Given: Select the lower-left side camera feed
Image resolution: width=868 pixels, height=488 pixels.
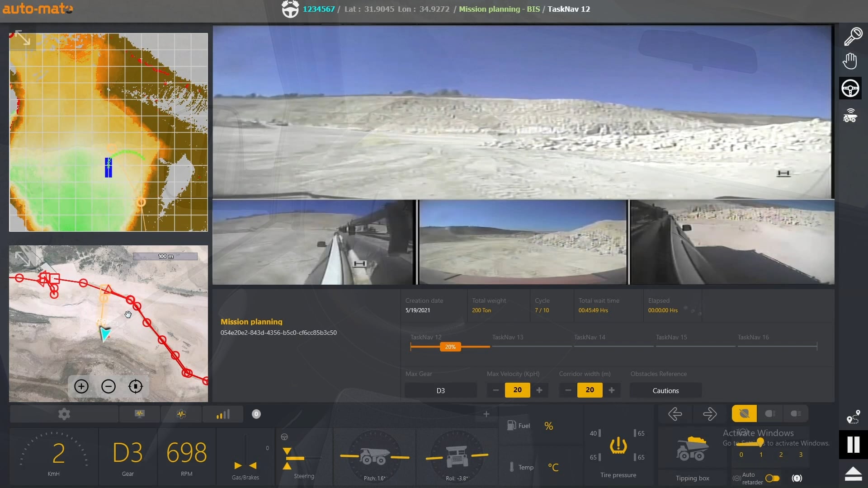Looking at the screenshot, I should pos(314,242).
